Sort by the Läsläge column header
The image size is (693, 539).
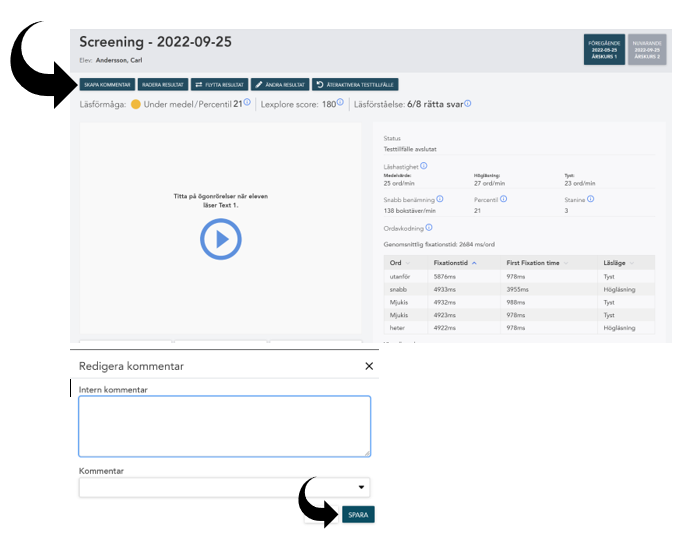point(626,263)
